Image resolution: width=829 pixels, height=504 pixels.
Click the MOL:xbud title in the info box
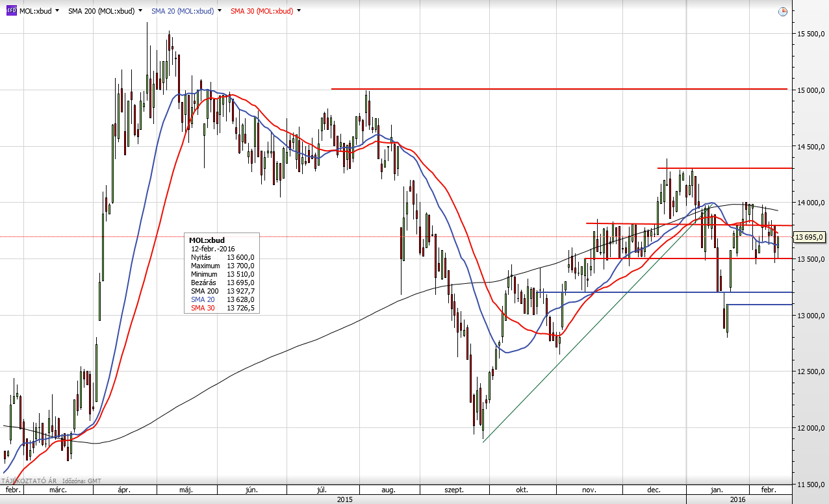click(207, 240)
